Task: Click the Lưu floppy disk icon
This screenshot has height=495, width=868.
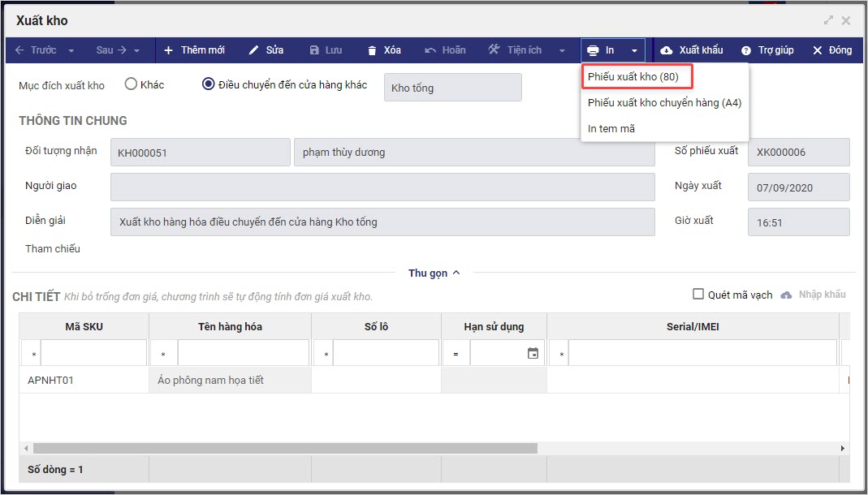Action: [314, 50]
